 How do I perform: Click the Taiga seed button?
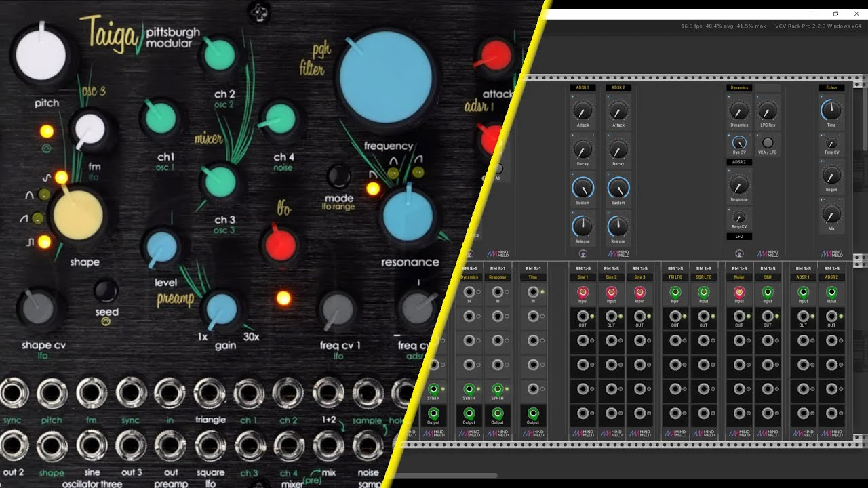click(106, 291)
